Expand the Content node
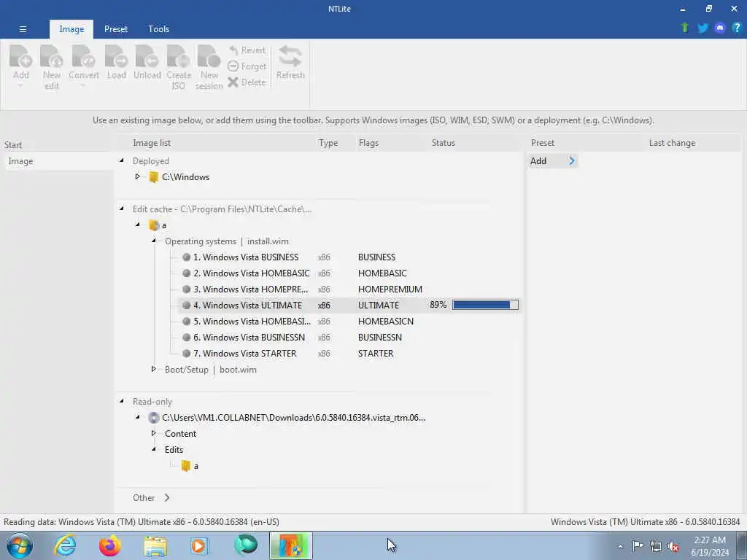This screenshot has width=747, height=560. 153,433
